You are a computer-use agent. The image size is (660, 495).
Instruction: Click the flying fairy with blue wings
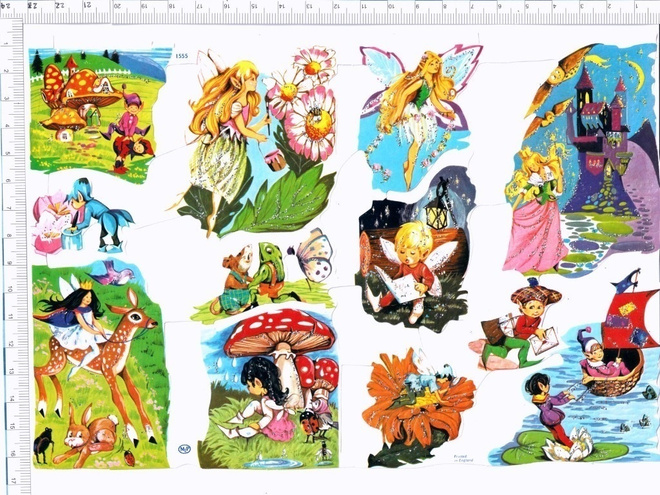(x=419, y=118)
